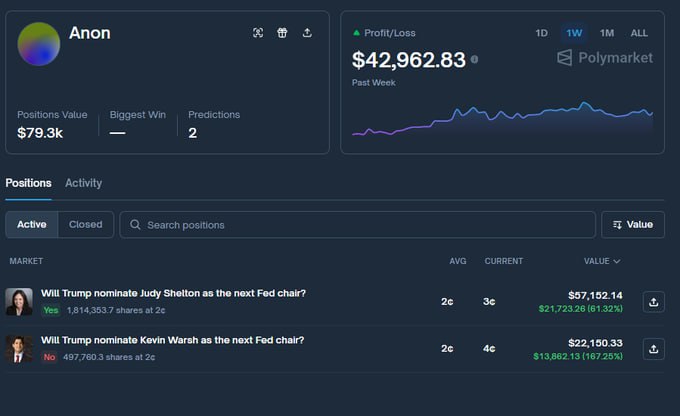
Task: Open the Value sort dropdown
Action: tap(632, 225)
